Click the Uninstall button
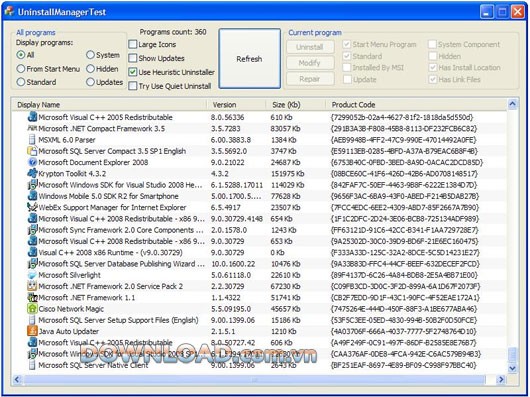The width and height of the screenshot is (530, 397). [310, 47]
